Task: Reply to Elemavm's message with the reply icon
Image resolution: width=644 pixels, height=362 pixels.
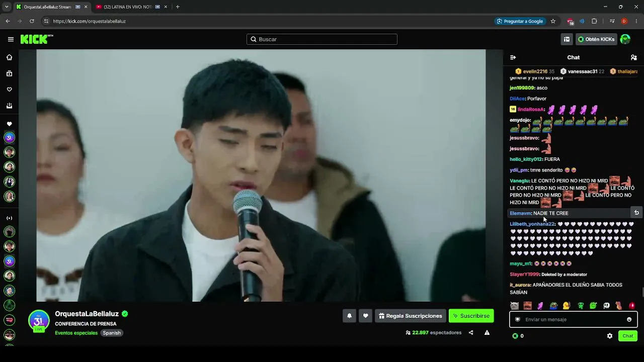Action: [636, 213]
